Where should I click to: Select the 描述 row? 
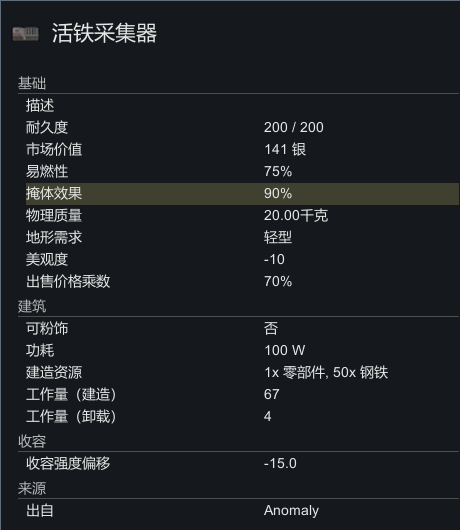(x=242, y=106)
